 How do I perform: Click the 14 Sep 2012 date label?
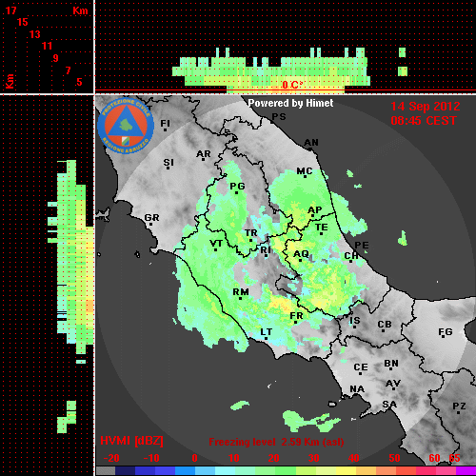coord(426,107)
